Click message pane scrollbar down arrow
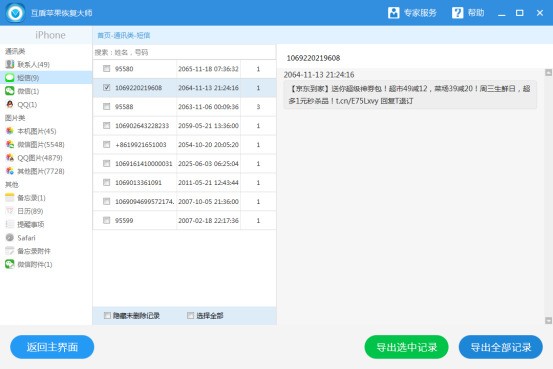The image size is (553, 369). (x=548, y=320)
